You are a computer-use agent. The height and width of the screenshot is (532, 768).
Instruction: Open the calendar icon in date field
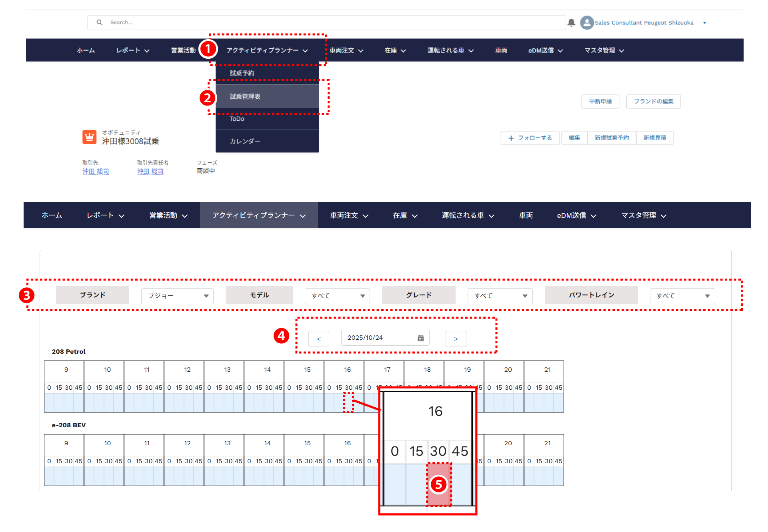click(420, 338)
